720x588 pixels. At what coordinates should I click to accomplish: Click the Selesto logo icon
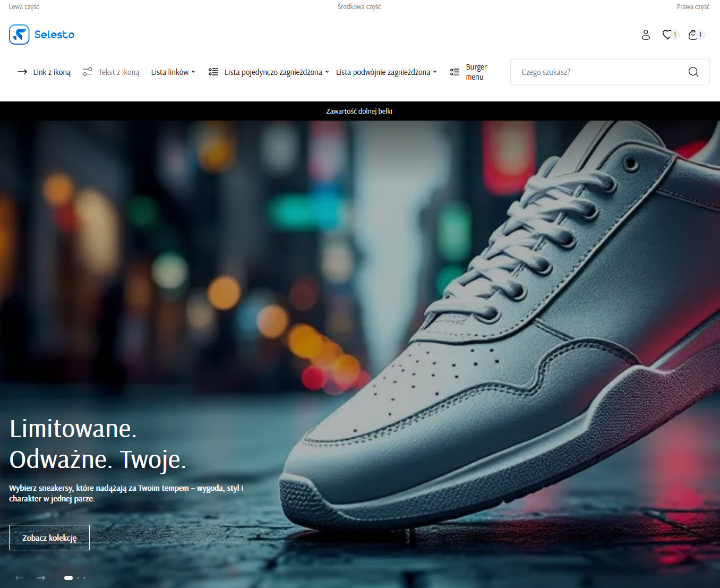pyautogui.click(x=19, y=35)
